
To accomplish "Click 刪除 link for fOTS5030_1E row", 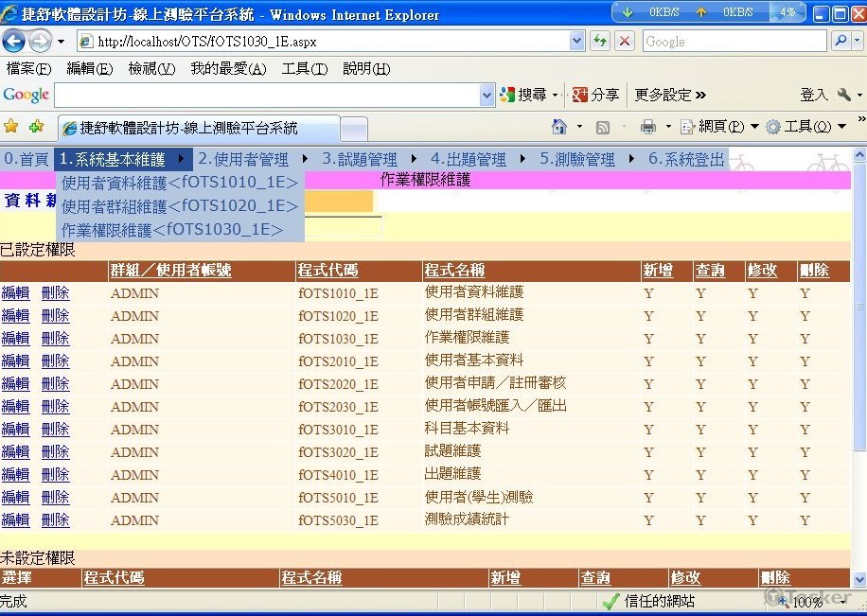I will pyautogui.click(x=55, y=520).
